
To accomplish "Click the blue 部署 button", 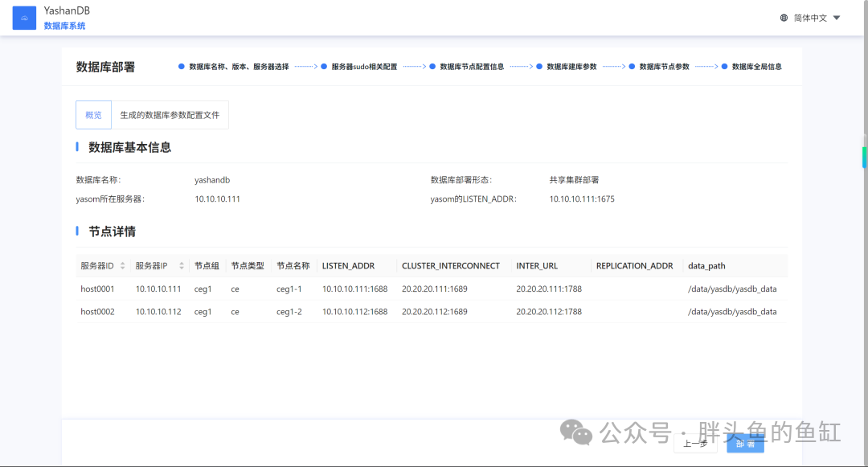I will pos(745,443).
